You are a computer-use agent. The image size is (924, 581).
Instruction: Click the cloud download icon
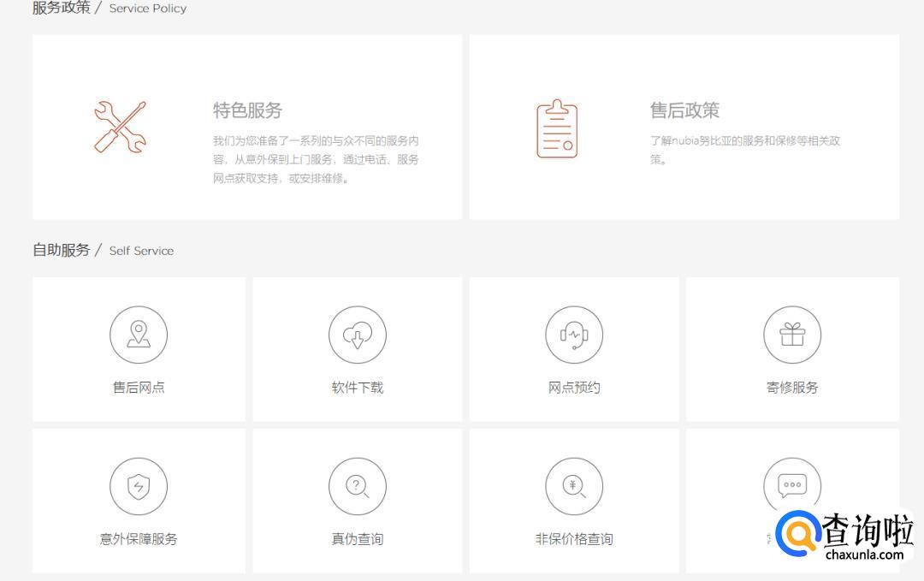point(357,335)
